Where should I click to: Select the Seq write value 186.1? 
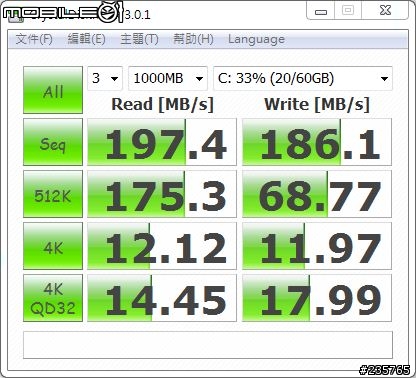(317, 142)
